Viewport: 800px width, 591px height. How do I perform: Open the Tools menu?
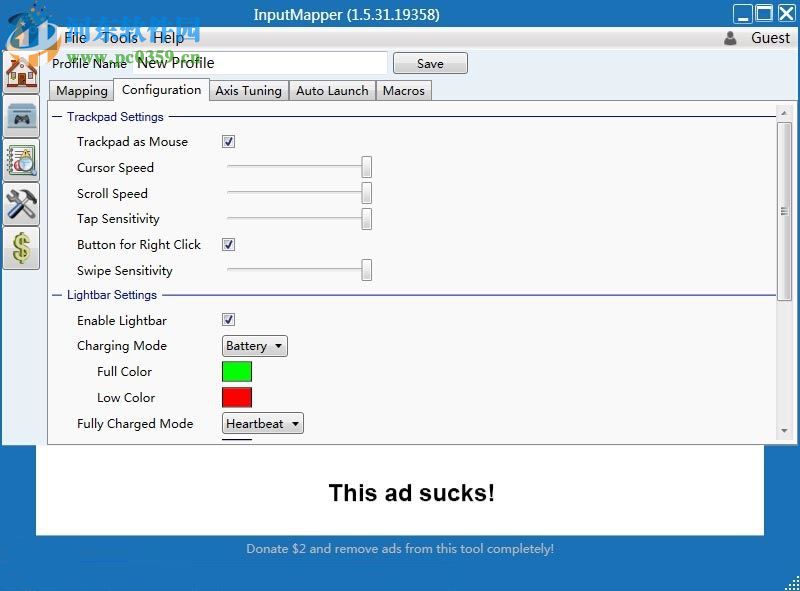[119, 38]
